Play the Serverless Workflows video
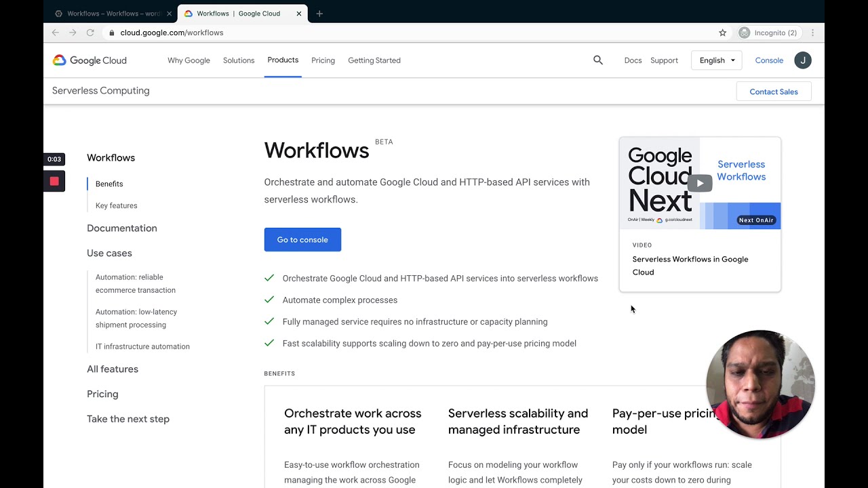Viewport: 868px width, 488px height. click(x=700, y=183)
